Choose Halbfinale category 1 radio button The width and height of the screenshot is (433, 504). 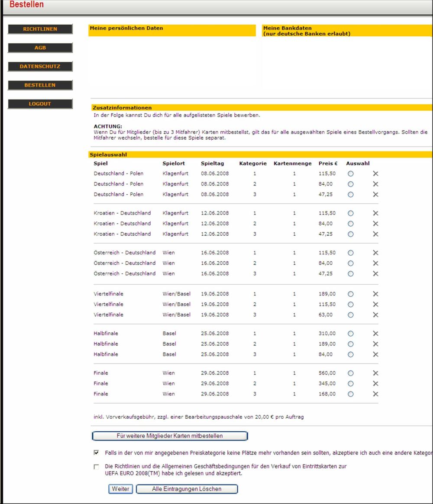(351, 334)
